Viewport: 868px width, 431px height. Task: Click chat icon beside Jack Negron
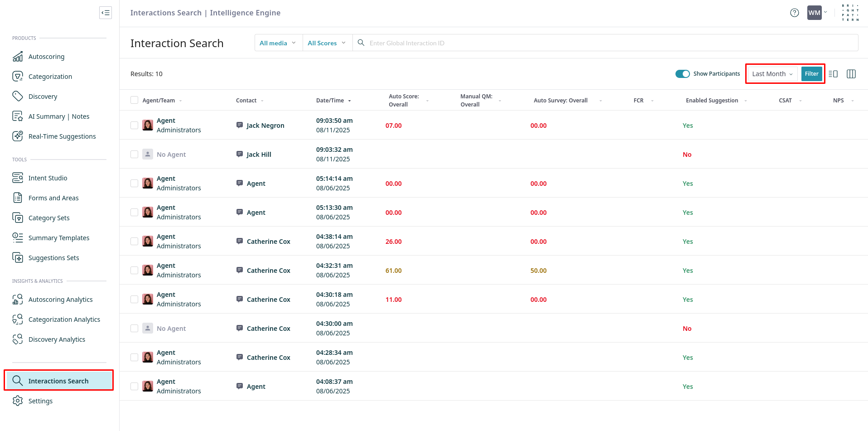point(240,125)
